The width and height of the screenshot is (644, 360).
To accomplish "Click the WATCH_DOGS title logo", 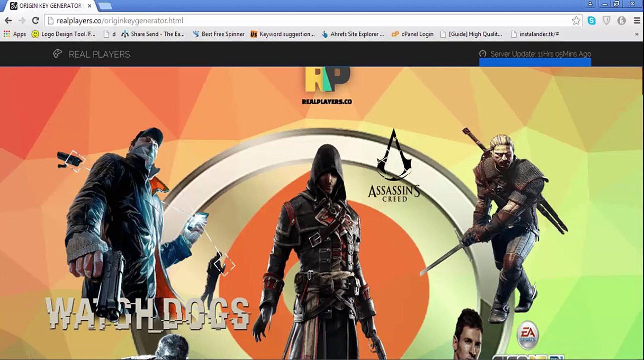I will point(147,314).
